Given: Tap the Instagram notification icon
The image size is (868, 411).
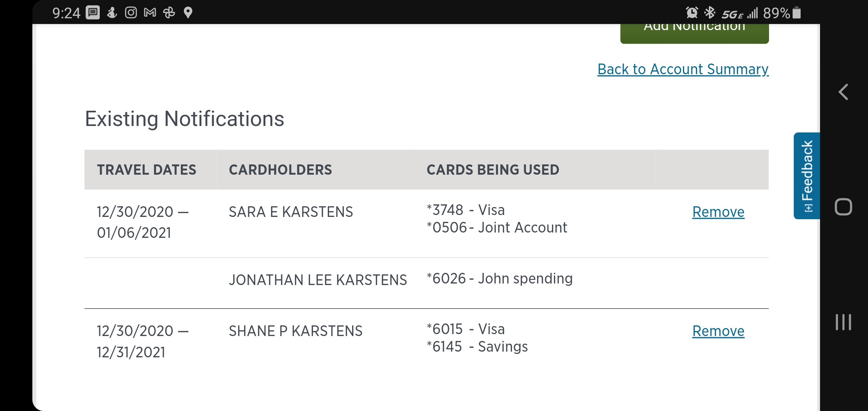Looking at the screenshot, I should (131, 13).
